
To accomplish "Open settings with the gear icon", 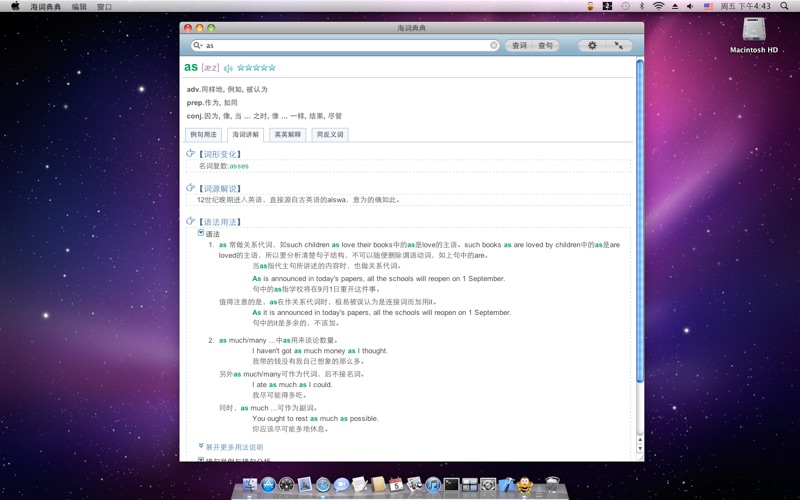I will tap(592, 45).
